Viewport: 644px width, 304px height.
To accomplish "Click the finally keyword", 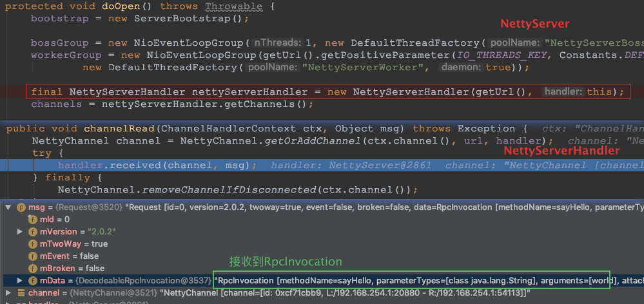I will (x=67, y=177).
